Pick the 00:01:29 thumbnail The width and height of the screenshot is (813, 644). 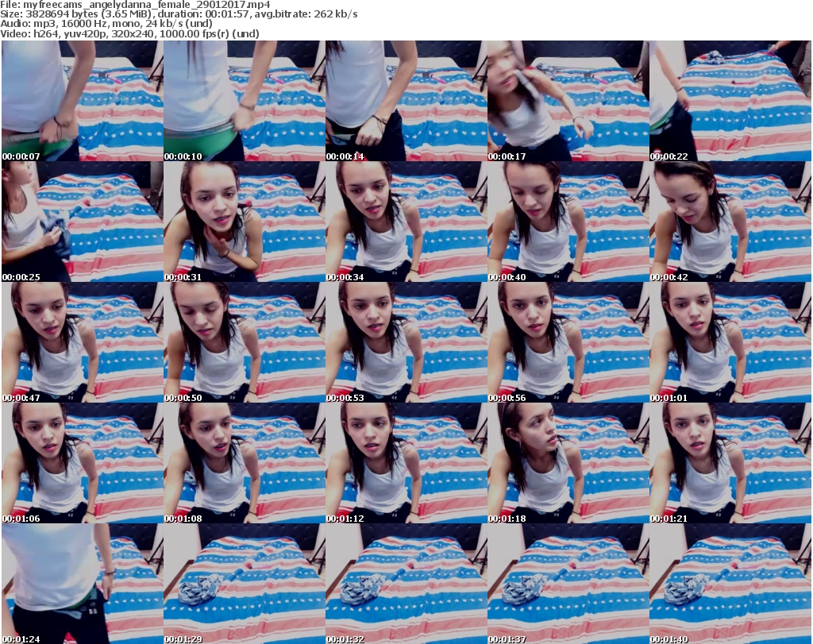coord(244,584)
